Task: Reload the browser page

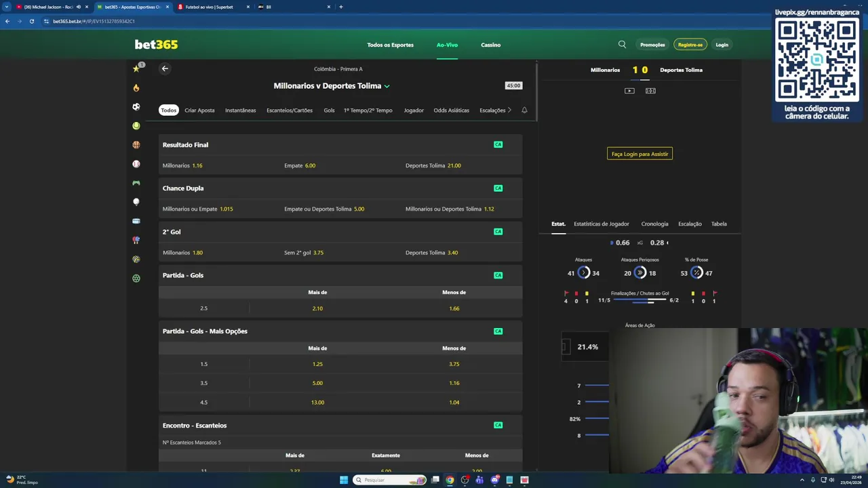Action: point(31,21)
